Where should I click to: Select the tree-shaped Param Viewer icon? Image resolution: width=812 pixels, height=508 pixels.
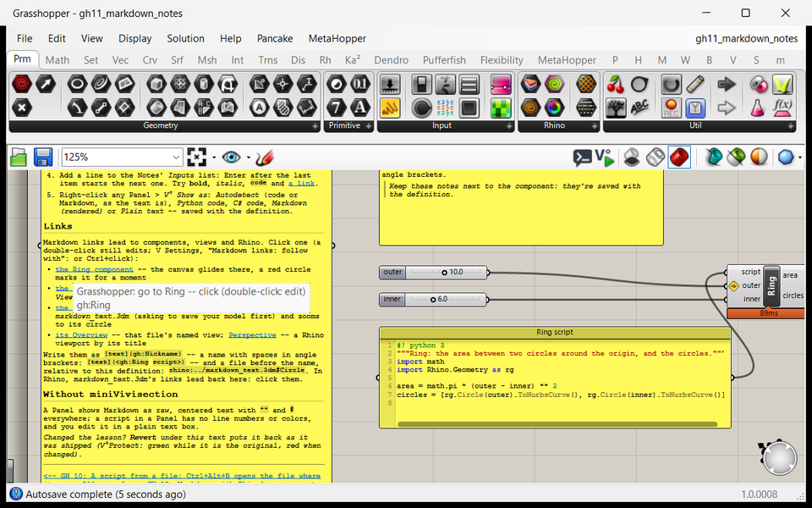(x=615, y=108)
